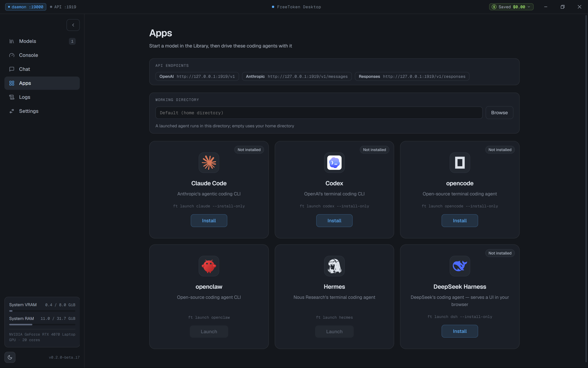Close the FreeToken Desktop window

click(580, 7)
